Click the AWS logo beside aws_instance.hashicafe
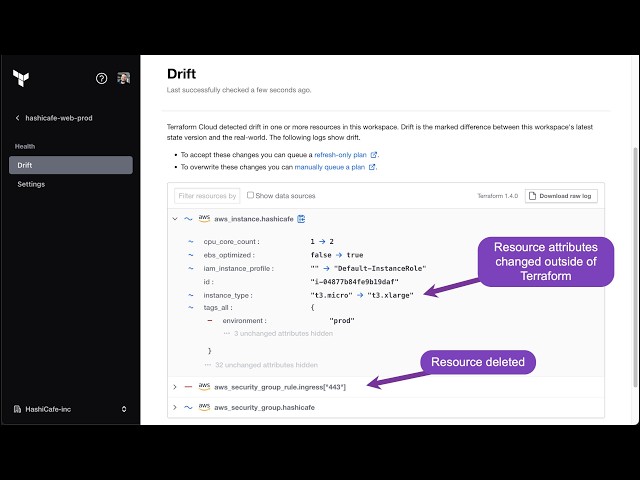The image size is (640, 480). (x=204, y=219)
